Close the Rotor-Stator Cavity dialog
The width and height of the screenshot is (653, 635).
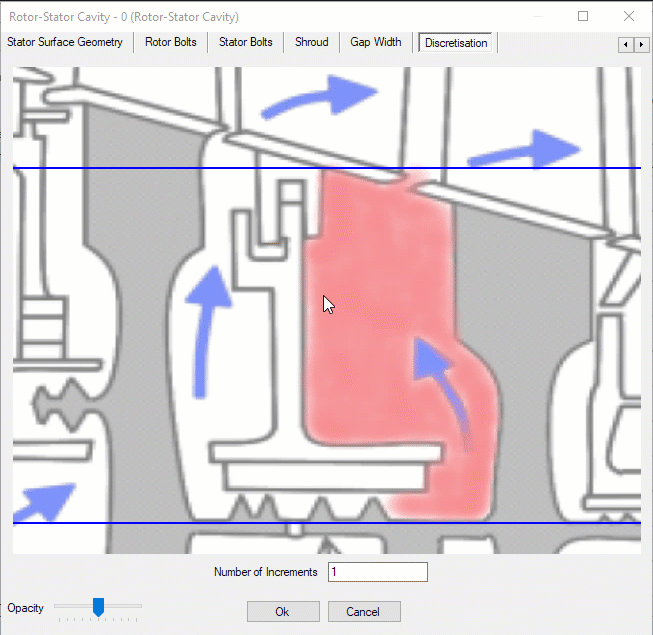pos(627,16)
